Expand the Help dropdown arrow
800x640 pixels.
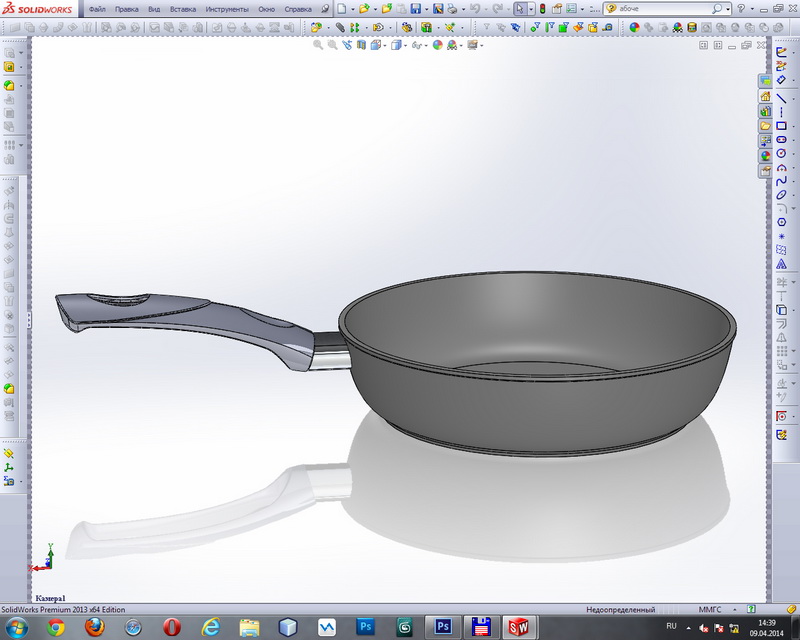click(x=752, y=9)
